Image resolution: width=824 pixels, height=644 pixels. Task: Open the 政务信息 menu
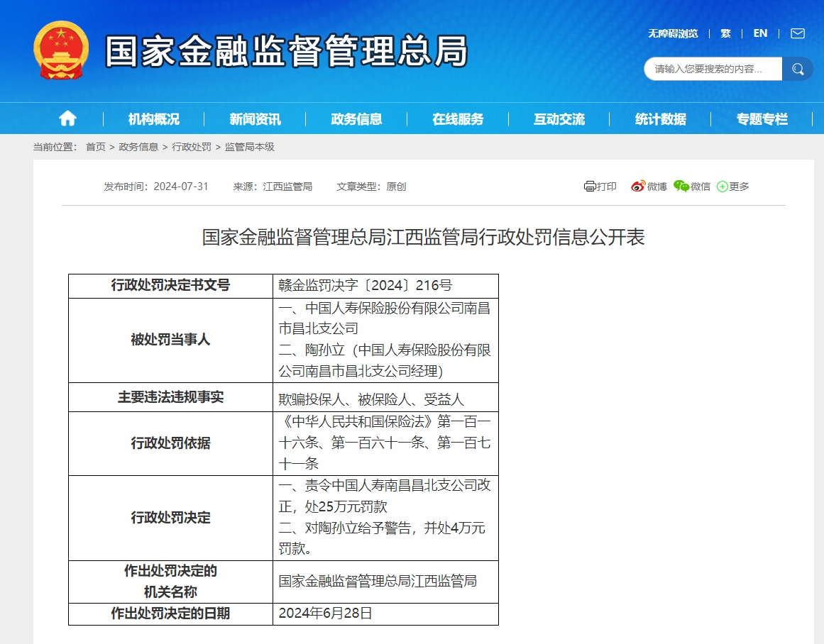356,119
